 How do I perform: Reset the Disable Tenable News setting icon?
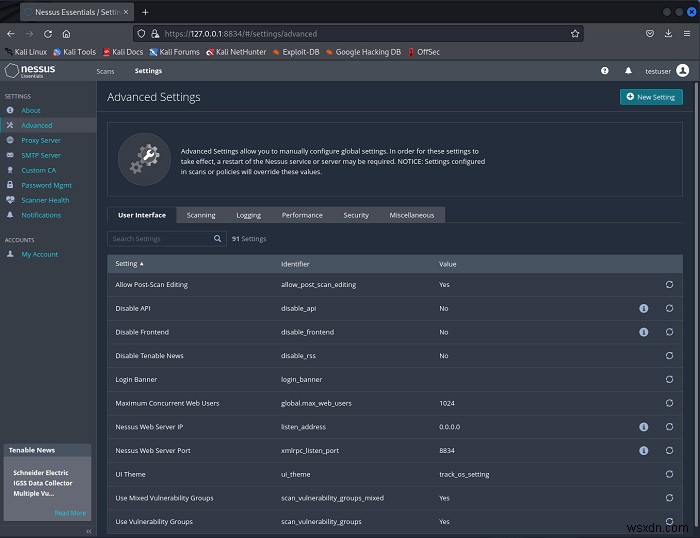669,355
